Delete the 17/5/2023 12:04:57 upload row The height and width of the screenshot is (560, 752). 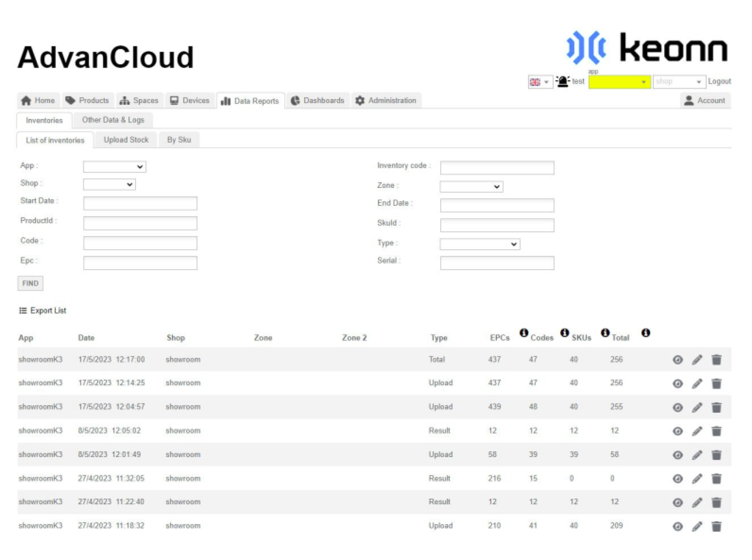point(717,407)
